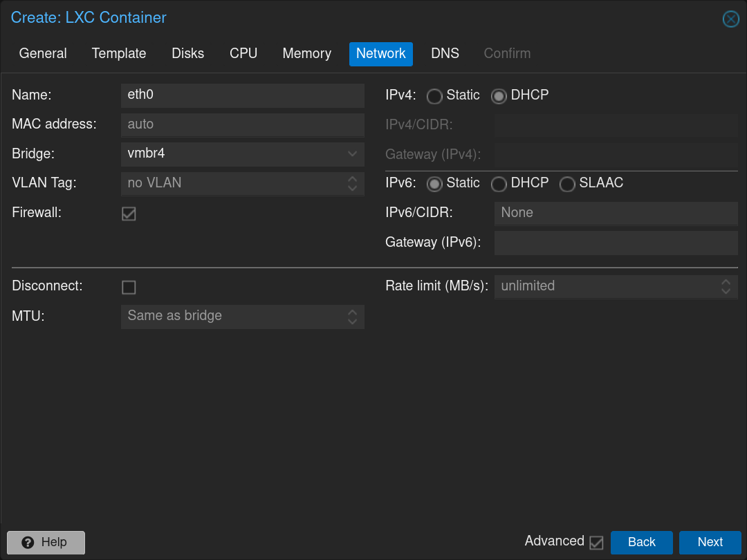Click the Help button label

[x=54, y=543]
